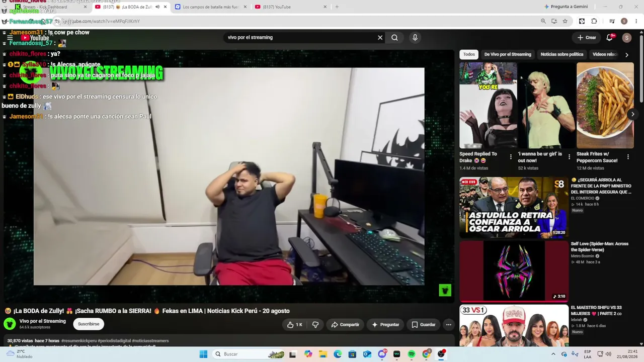
Task: Open OBS Studio from the taskbar
Action: tap(441, 354)
